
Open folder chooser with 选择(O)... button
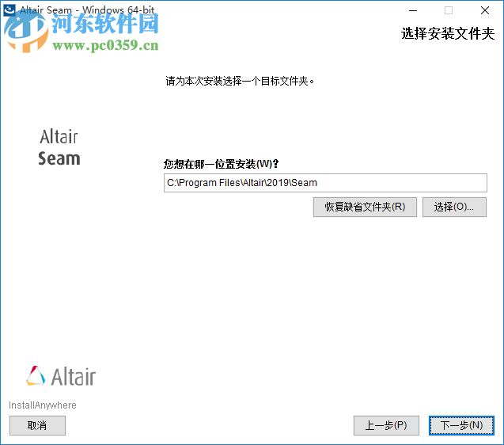(x=454, y=207)
